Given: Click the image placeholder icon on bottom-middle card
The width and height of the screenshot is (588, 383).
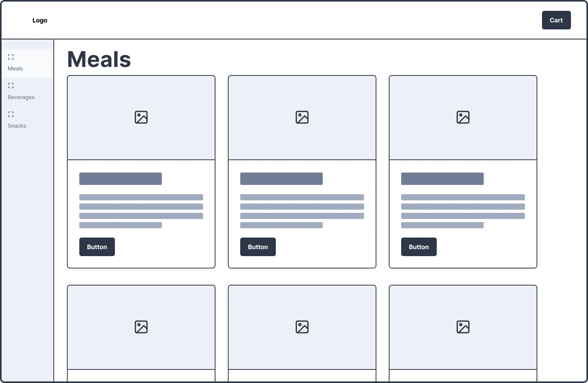Looking at the screenshot, I should [x=302, y=327].
